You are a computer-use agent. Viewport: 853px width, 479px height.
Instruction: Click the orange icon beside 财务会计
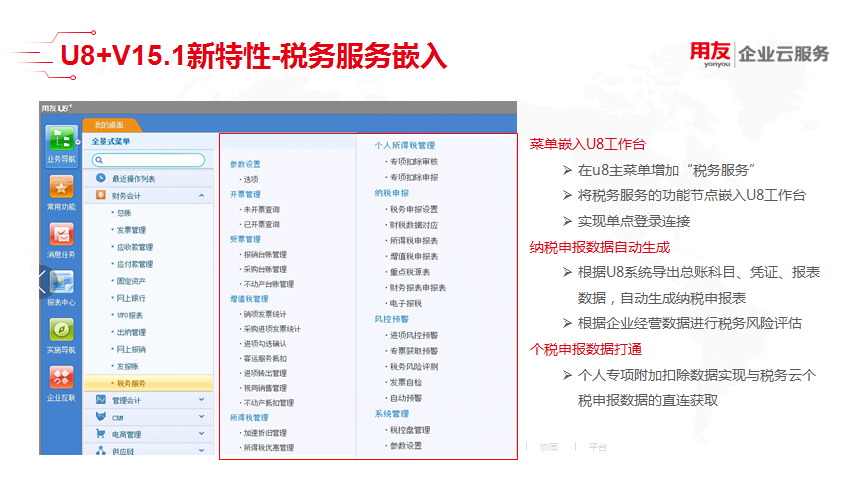(101, 195)
